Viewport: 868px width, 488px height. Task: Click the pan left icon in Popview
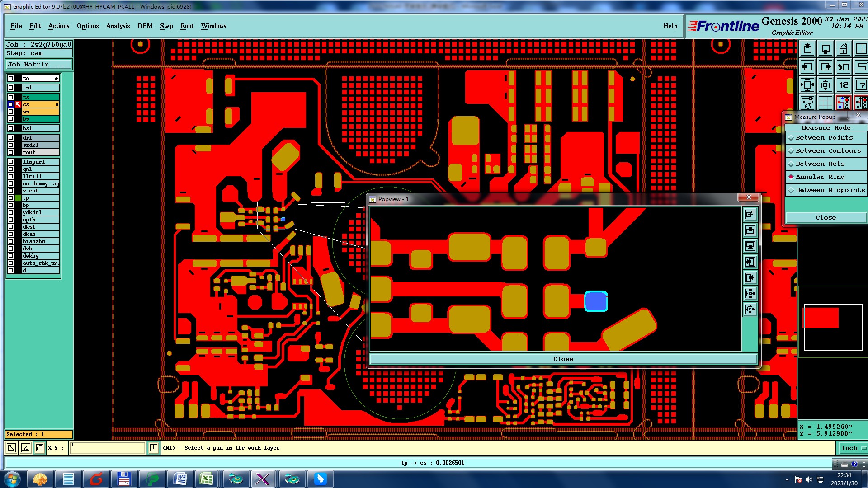750,262
